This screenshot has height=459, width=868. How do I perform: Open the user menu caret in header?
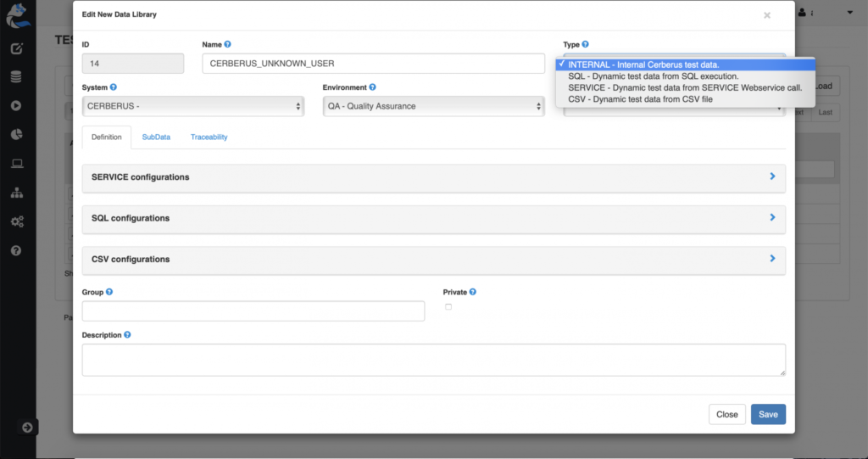pyautogui.click(x=849, y=13)
